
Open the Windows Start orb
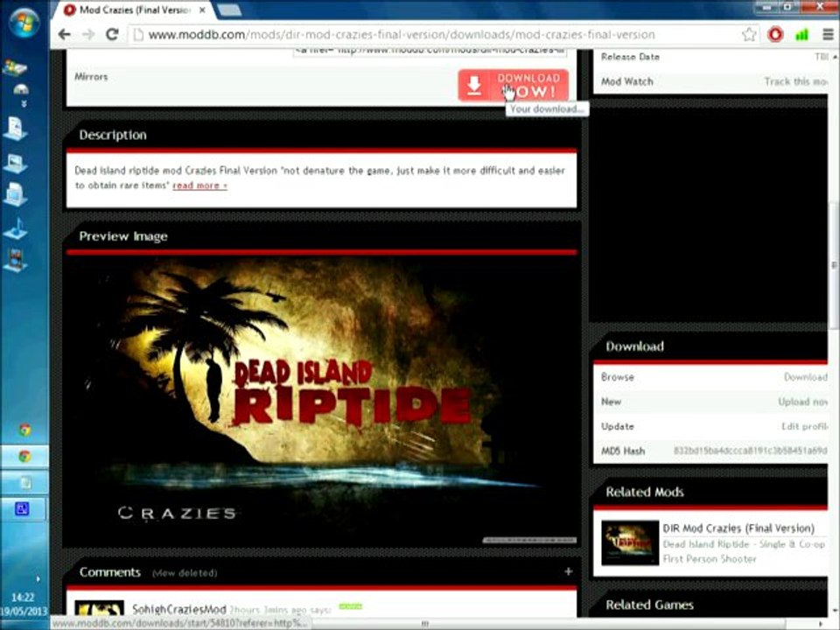coord(24,24)
